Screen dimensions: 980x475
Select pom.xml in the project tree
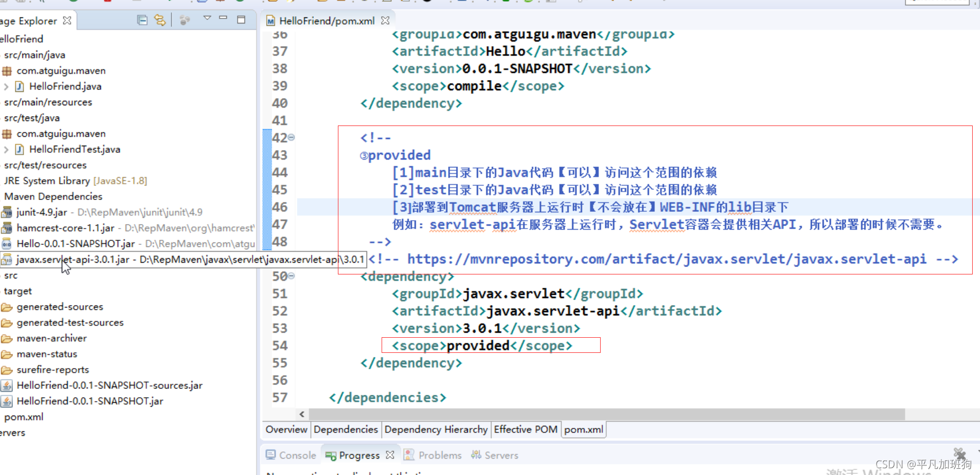point(24,417)
